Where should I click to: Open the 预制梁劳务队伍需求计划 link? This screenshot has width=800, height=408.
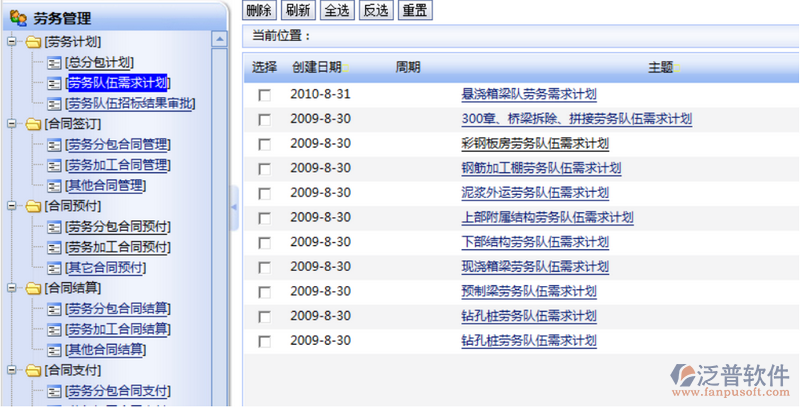pos(529,292)
